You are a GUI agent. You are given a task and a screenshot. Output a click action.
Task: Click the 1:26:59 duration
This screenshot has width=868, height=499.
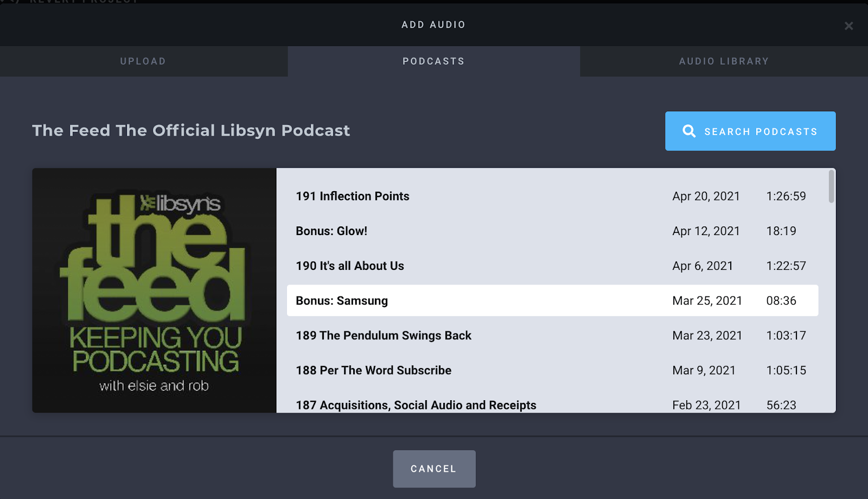786,196
